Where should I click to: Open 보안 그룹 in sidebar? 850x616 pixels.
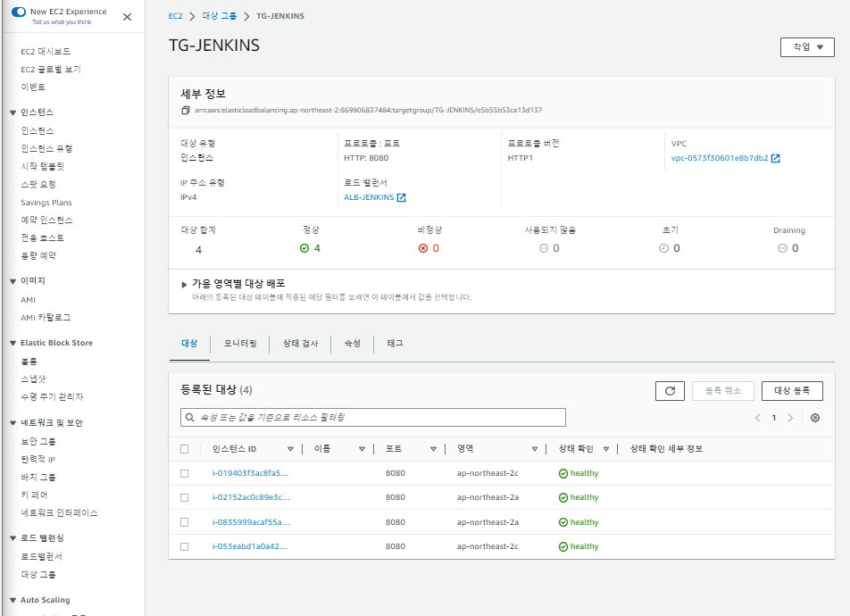coord(37,441)
